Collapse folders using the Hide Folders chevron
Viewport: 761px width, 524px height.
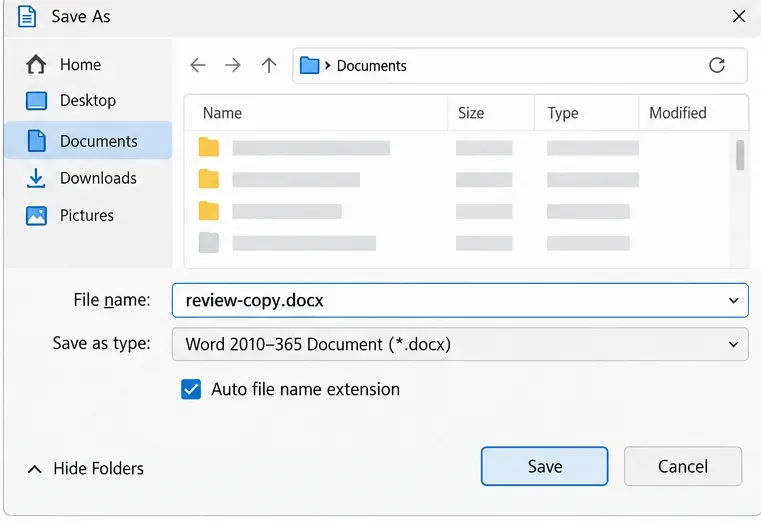[34, 469]
